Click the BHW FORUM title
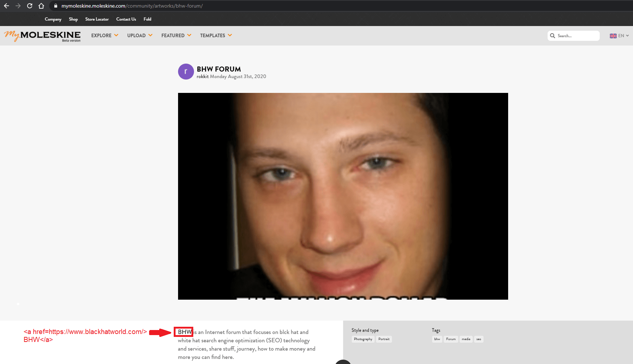This screenshot has height=364, width=633. [219, 69]
